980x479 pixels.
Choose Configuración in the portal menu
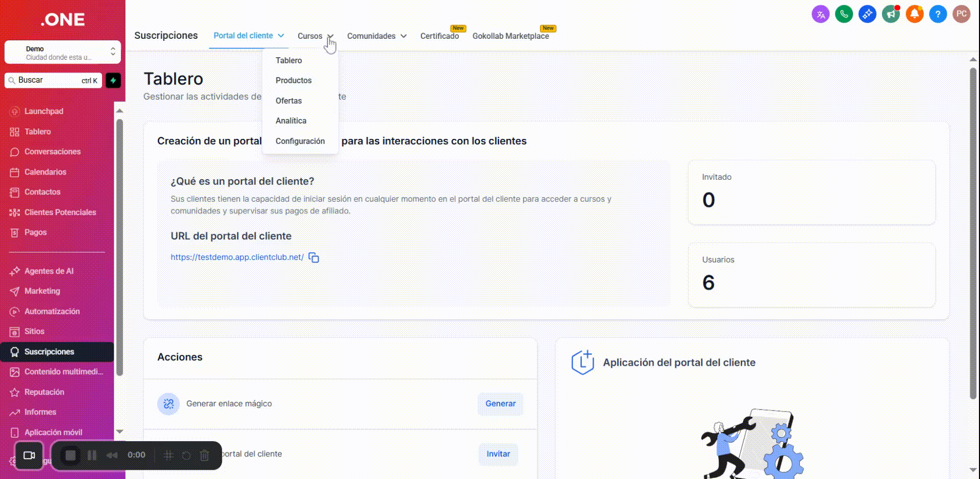click(300, 141)
